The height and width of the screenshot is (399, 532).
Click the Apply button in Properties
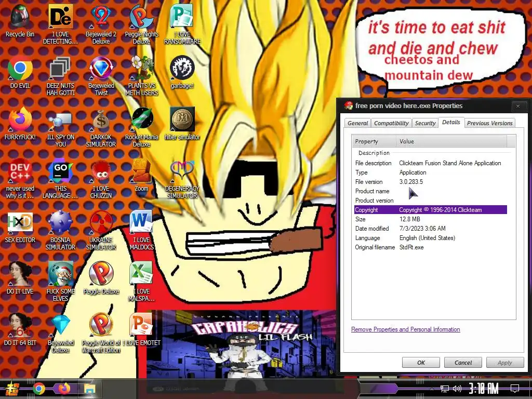pos(505,362)
